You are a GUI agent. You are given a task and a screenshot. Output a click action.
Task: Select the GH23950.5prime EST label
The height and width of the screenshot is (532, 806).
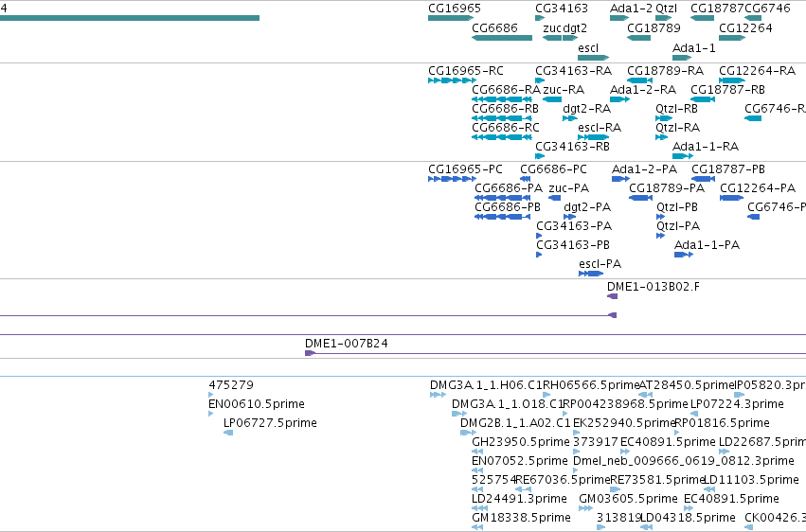[521, 442]
